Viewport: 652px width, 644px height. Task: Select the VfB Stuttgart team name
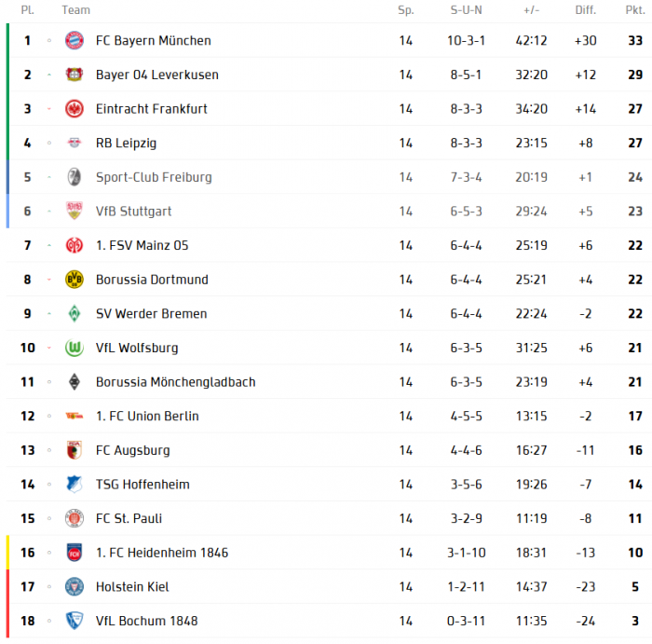133,212
